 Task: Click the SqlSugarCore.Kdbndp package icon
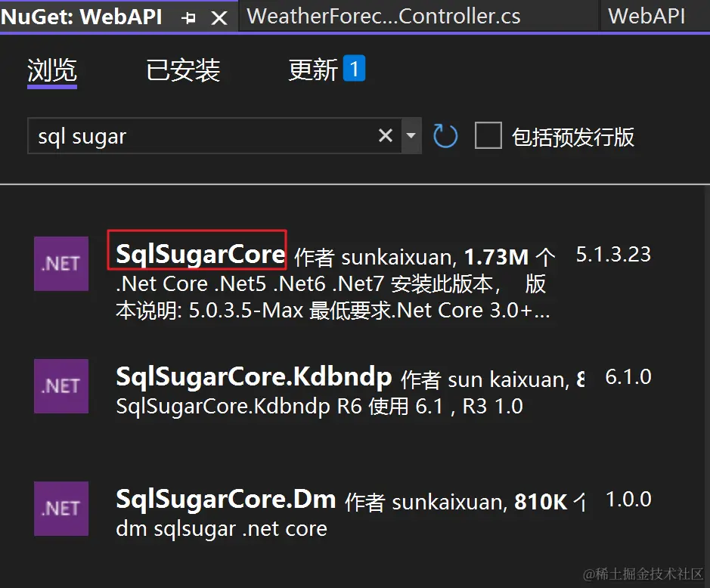[x=60, y=386]
